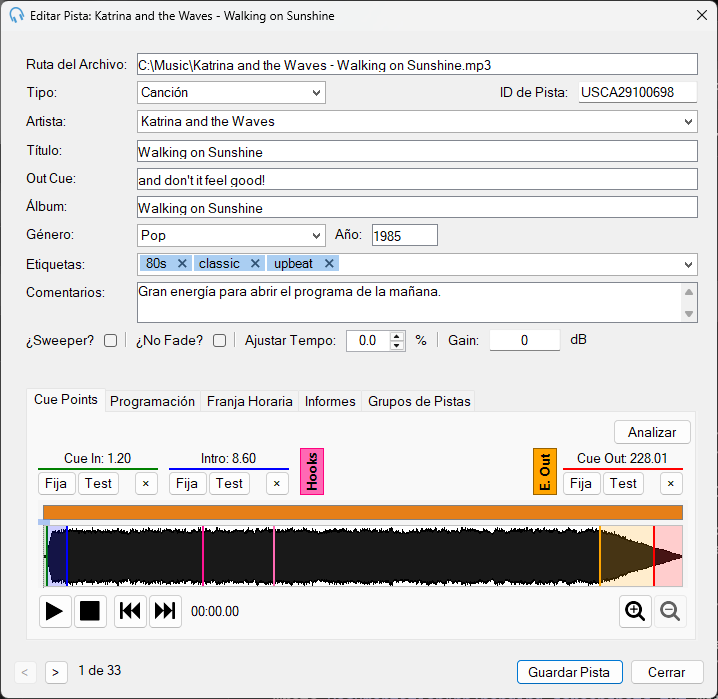Switch to the Programación tab

pyautogui.click(x=152, y=401)
